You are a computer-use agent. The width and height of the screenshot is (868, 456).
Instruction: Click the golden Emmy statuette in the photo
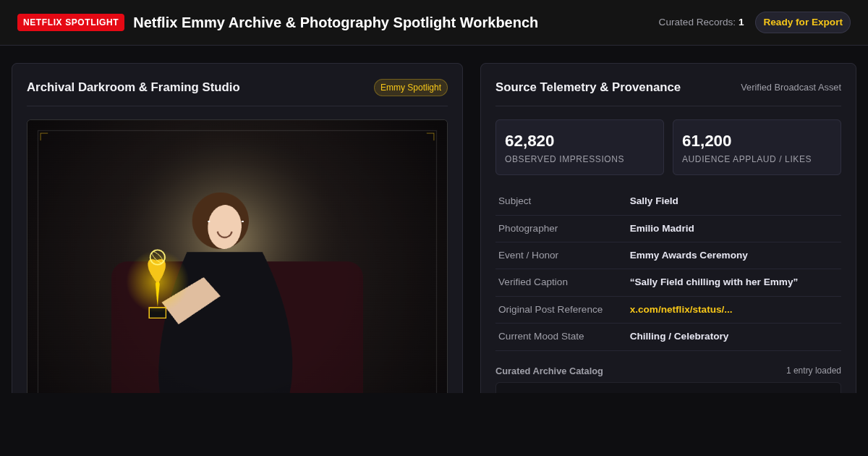click(157, 284)
